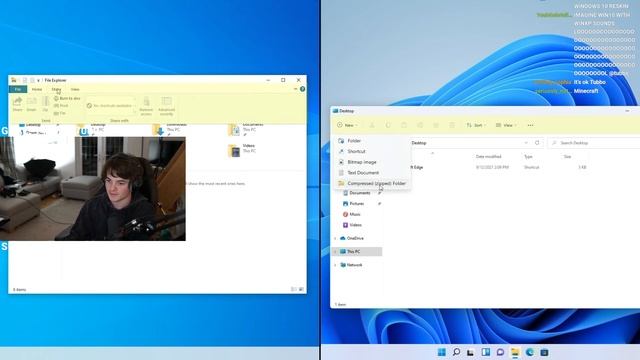This screenshot has height=360, width=640.
Task: Open Task View on the Windows 11 taskbar
Action: click(471, 352)
